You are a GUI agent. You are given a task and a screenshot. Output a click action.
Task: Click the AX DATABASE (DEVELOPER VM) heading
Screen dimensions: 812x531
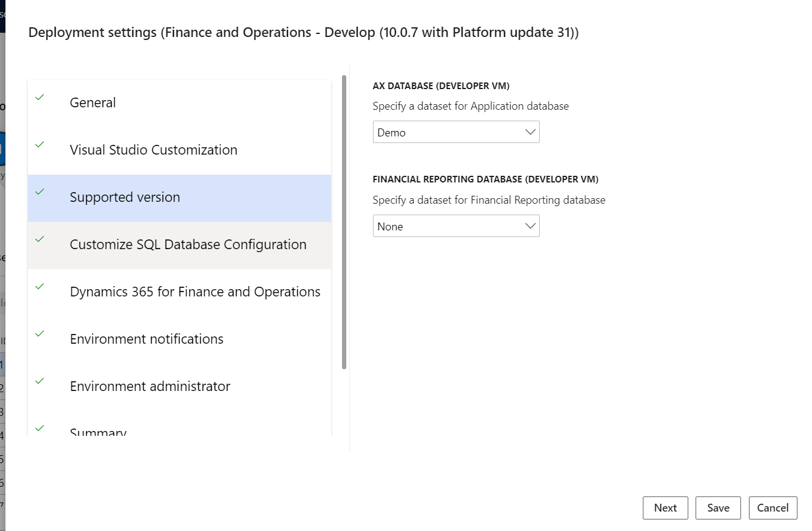coord(441,86)
